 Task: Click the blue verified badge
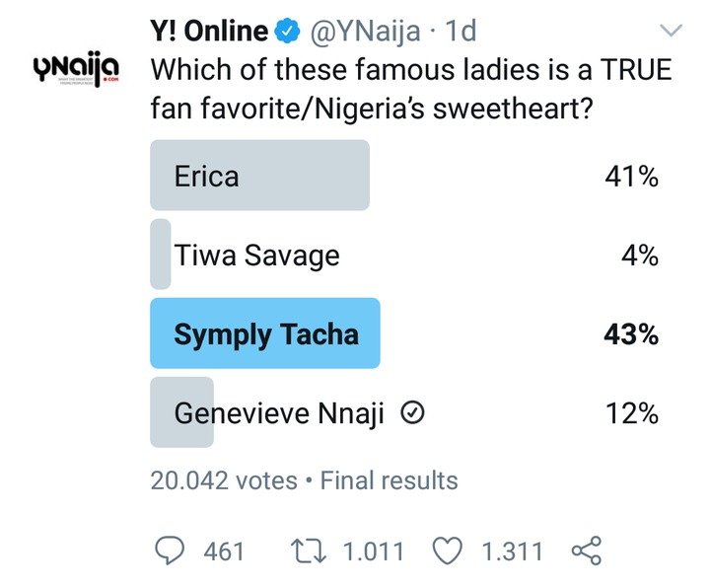(287, 33)
